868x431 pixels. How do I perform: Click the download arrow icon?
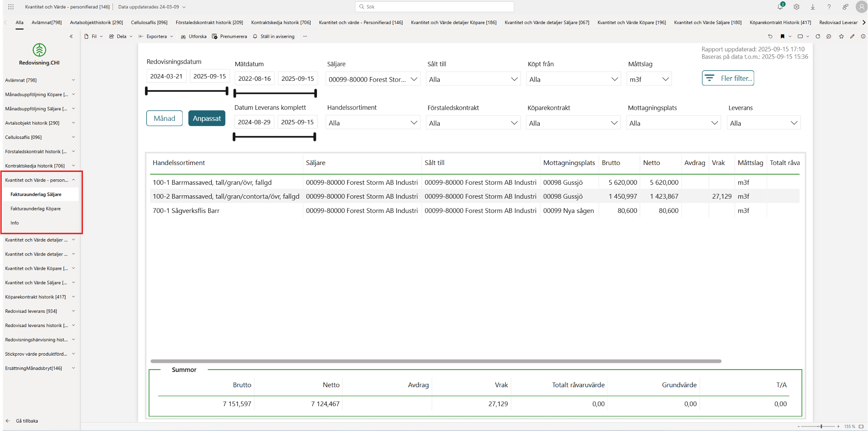pyautogui.click(x=813, y=7)
